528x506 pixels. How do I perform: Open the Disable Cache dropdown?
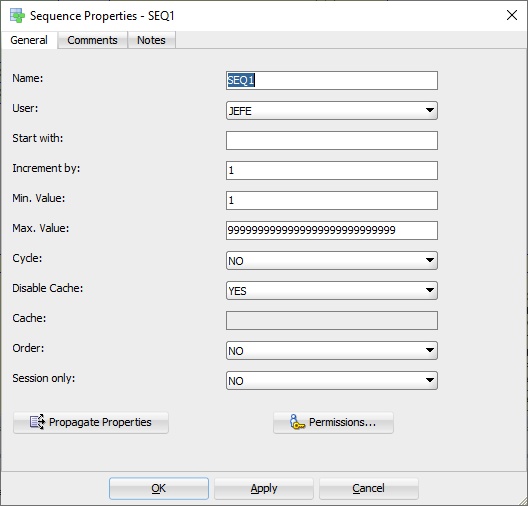pyautogui.click(x=332, y=290)
